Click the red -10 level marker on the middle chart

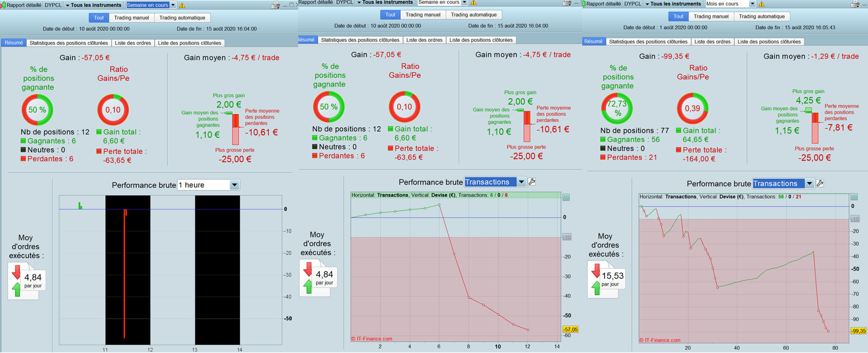click(567, 237)
